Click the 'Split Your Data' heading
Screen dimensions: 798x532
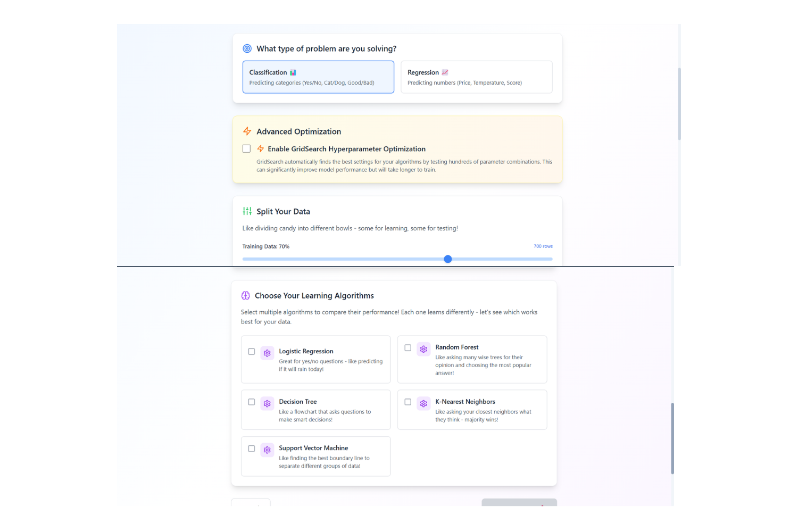[283, 212]
